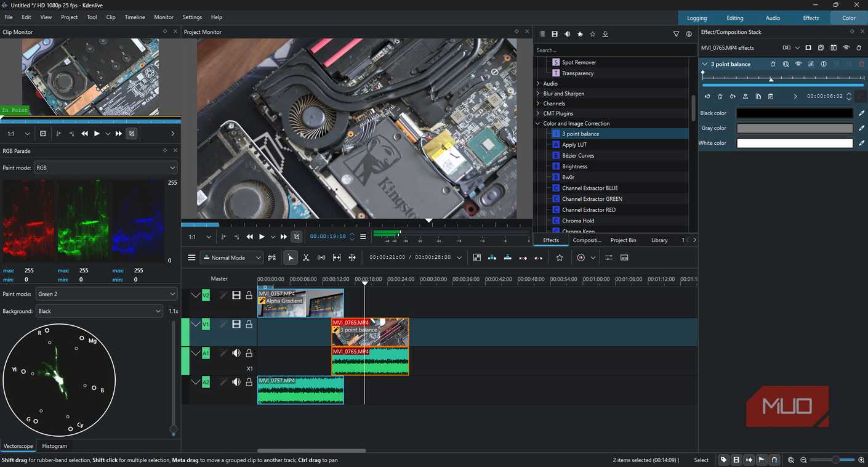
Task: Open the Clip menu
Action: point(111,17)
